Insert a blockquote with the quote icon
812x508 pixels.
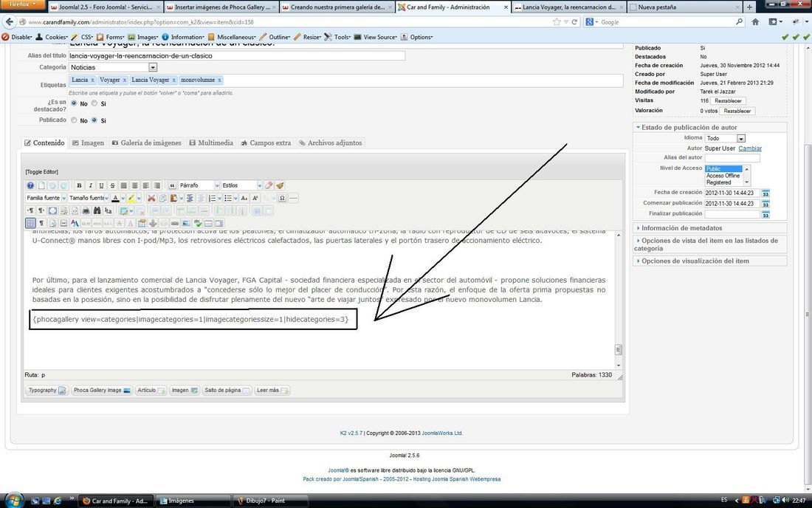pyautogui.click(x=172, y=185)
